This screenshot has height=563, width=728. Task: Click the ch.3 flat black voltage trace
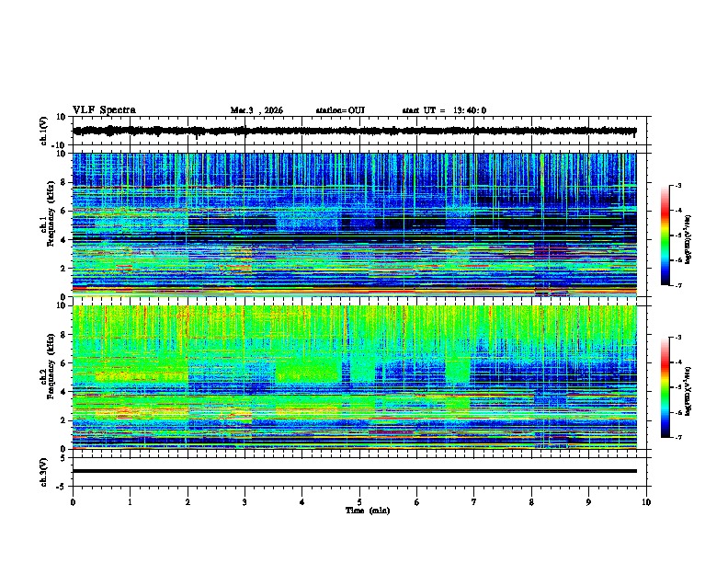click(354, 471)
